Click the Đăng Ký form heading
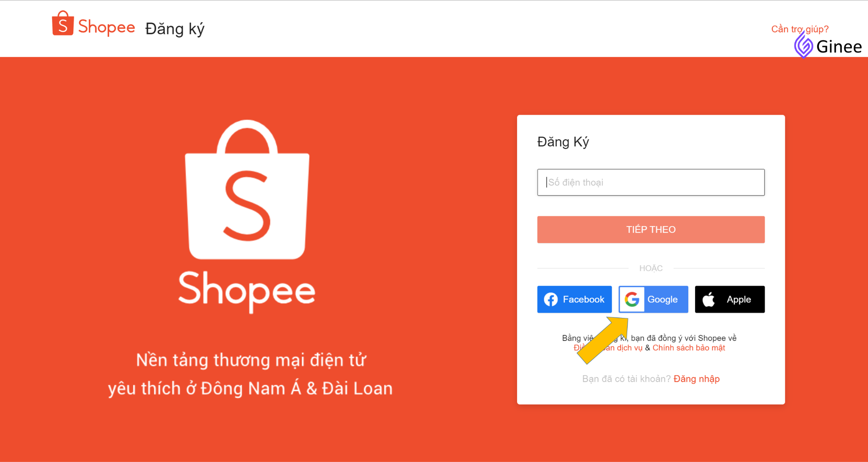868x462 pixels. (x=563, y=142)
